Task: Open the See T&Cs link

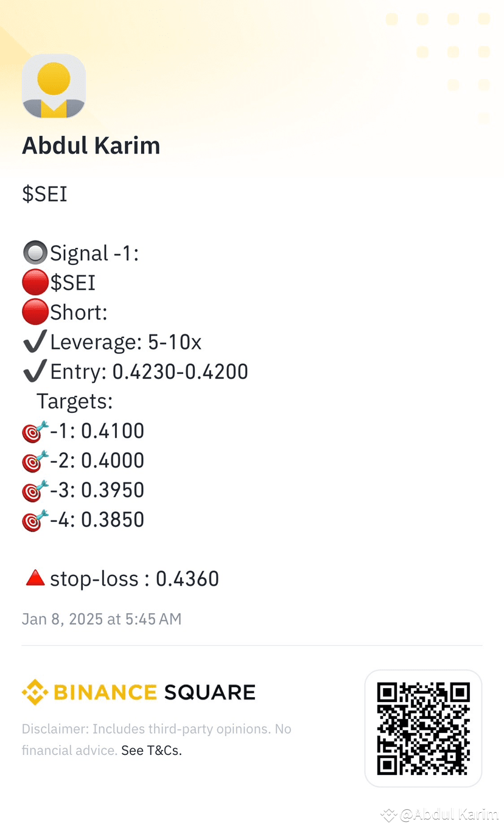Action: pos(152,751)
